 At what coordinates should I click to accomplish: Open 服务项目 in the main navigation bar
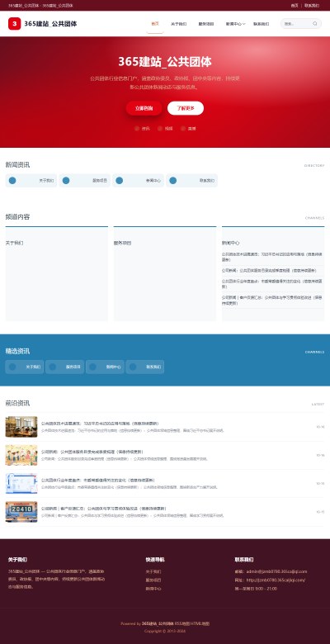(206, 24)
